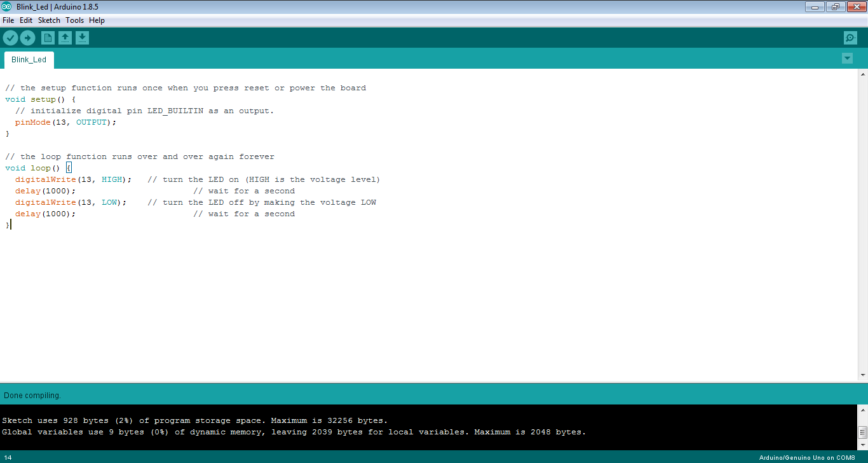
Task: Place cursor on the pinMode line
Action: point(64,121)
